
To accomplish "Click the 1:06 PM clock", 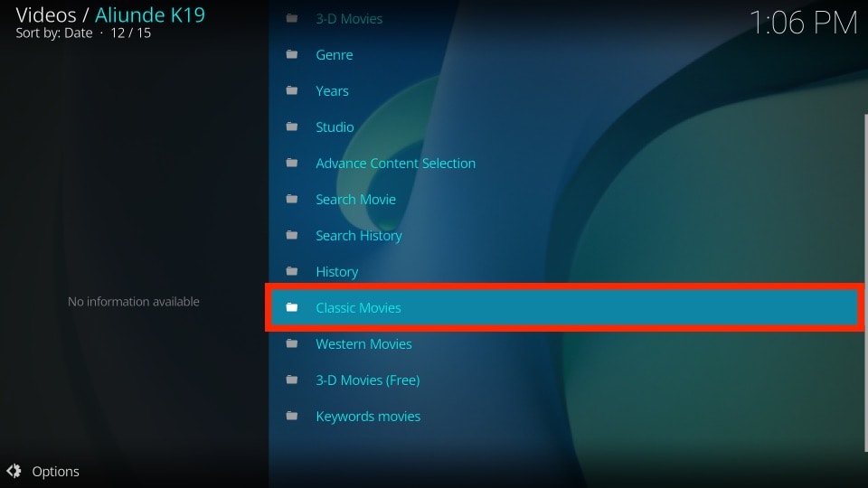I will coord(803,23).
